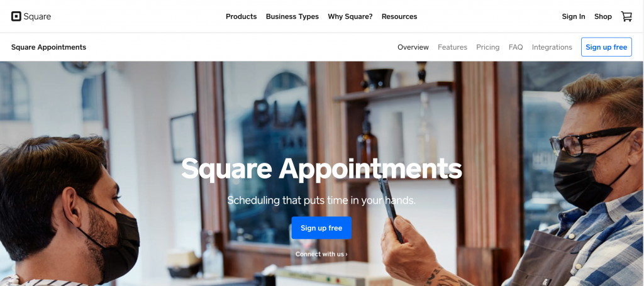The width and height of the screenshot is (644, 286).
Task: Open the Pricing tab
Action: point(487,47)
